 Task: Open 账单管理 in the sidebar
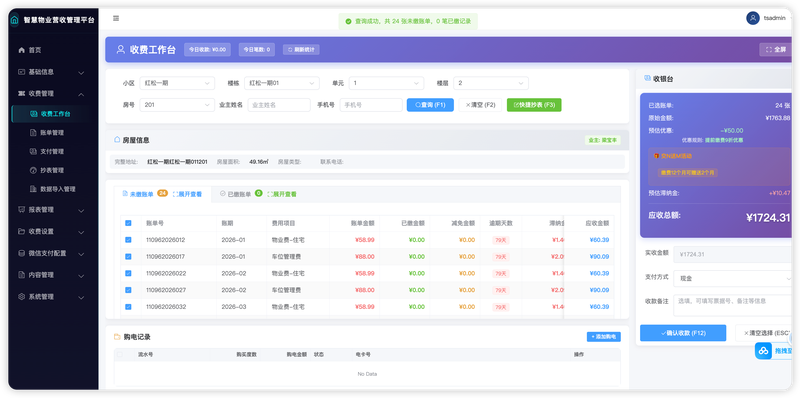51,133
